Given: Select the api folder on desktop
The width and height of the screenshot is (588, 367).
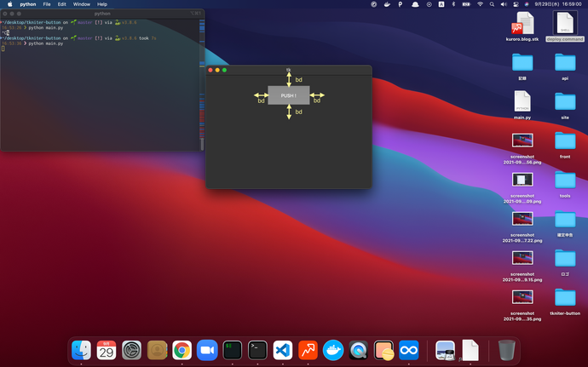Looking at the screenshot, I should 565,66.
